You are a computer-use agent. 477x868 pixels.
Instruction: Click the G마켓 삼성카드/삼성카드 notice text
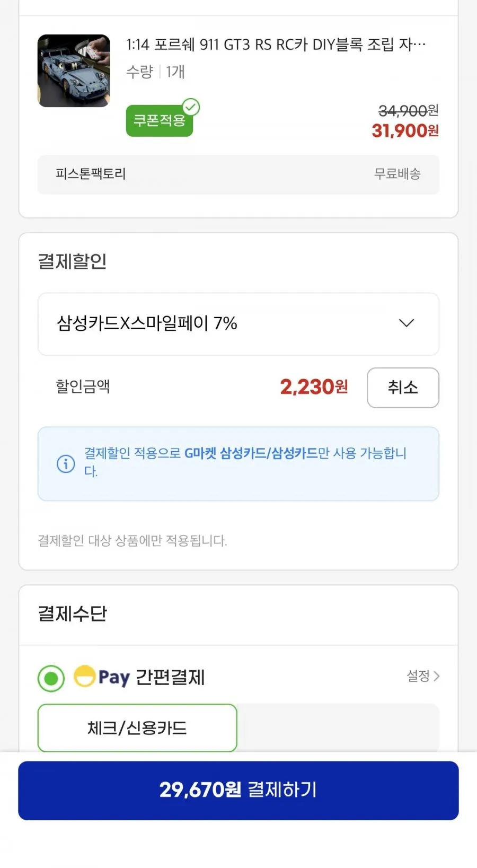click(x=251, y=453)
